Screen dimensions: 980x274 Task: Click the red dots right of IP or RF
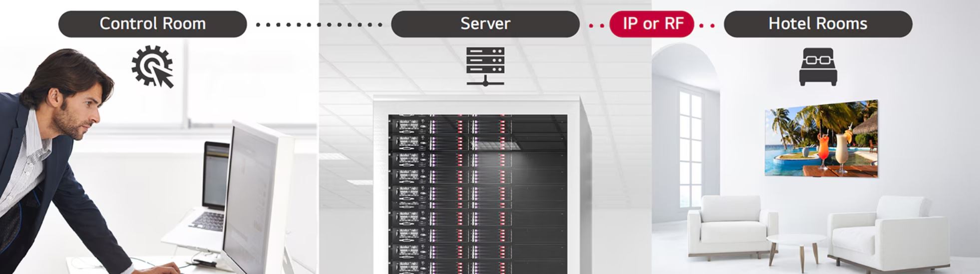[707, 25]
